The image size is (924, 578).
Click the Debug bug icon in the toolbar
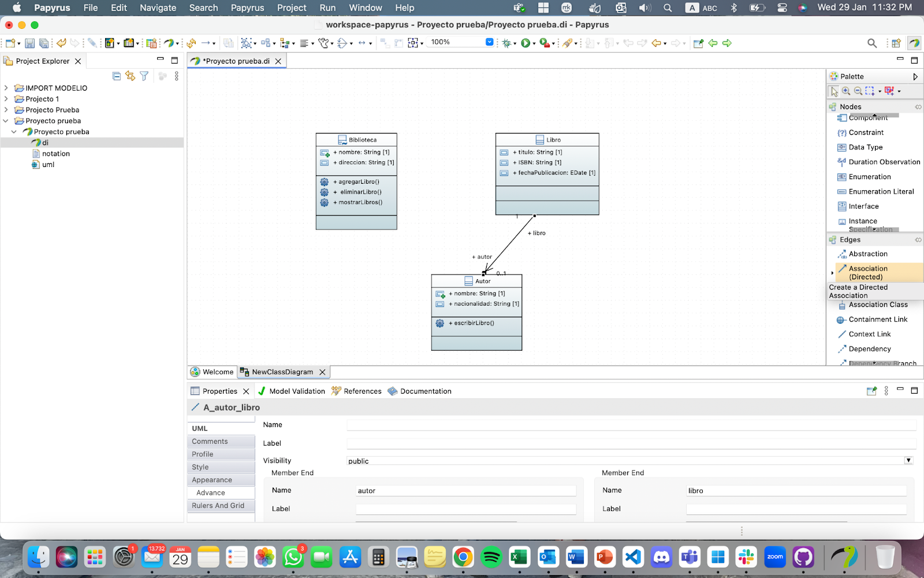coord(506,43)
